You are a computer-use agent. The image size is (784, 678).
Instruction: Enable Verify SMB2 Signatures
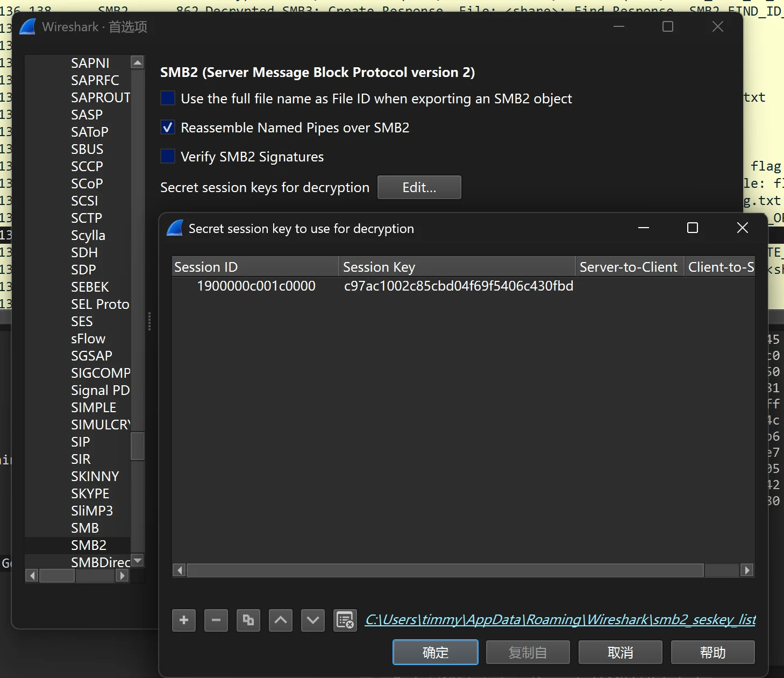click(x=168, y=157)
